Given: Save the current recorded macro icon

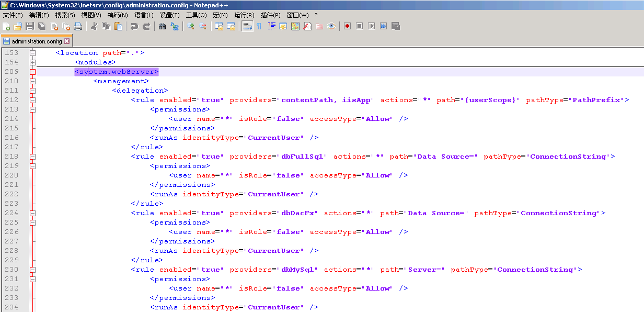Looking at the screenshot, I should [x=396, y=26].
